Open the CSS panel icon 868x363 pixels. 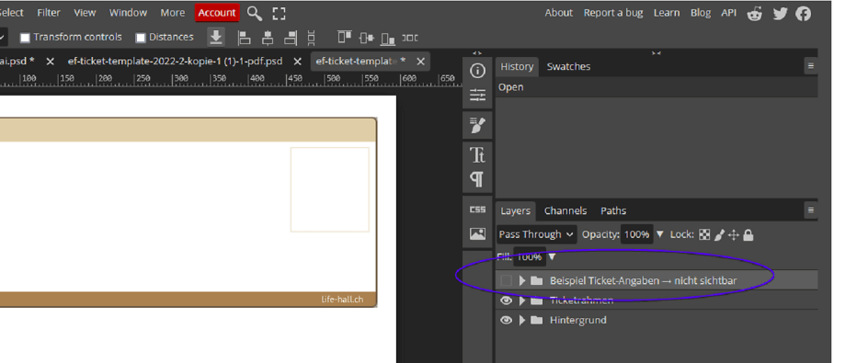tap(477, 210)
